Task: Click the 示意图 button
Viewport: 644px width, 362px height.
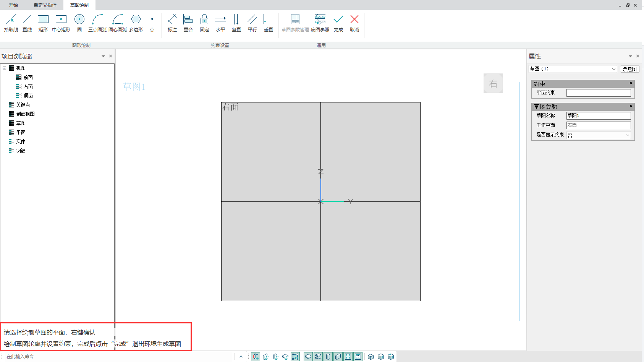Action: [x=629, y=69]
